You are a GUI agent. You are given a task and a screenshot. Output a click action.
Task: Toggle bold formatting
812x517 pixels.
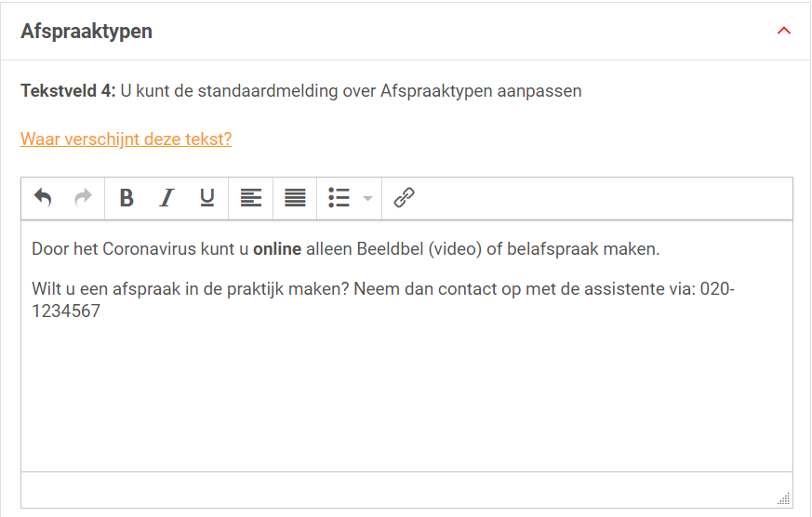point(127,197)
